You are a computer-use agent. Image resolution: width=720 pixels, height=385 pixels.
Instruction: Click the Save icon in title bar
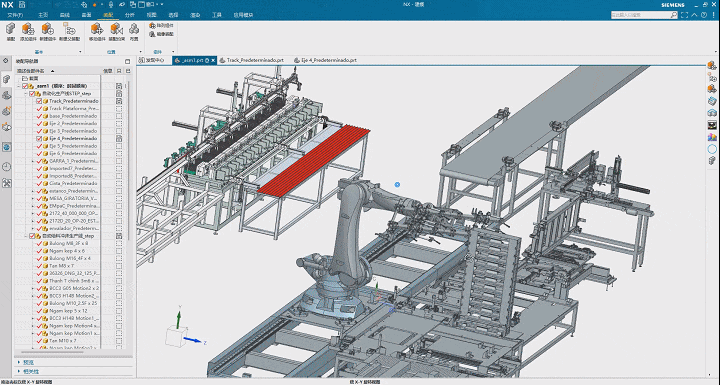[22, 5]
